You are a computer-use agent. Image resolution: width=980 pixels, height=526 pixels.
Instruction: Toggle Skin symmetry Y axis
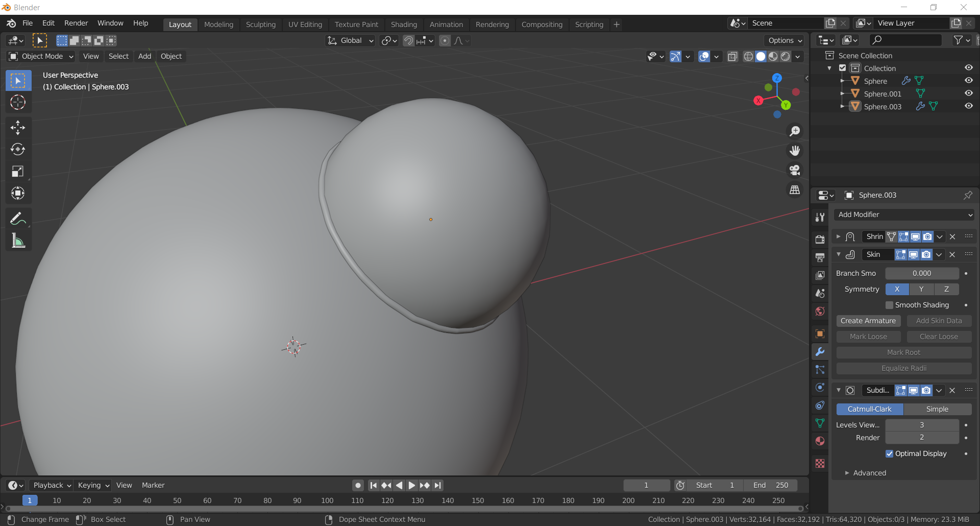[921, 289]
